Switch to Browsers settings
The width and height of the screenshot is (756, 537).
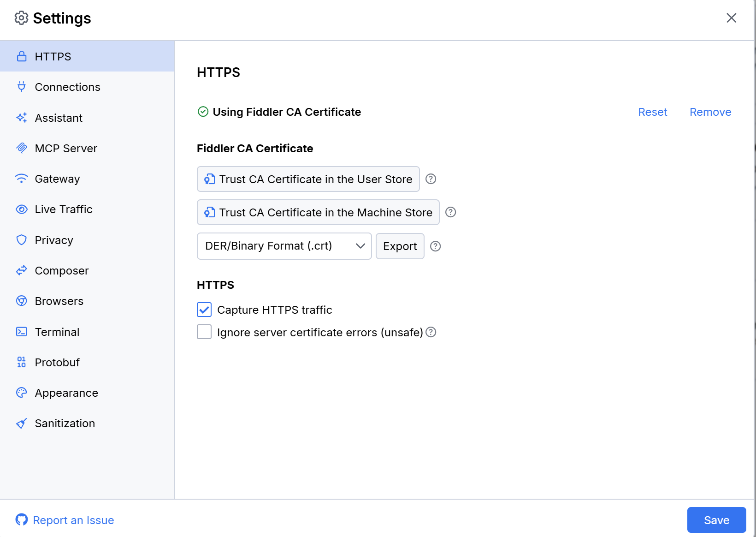point(87,301)
